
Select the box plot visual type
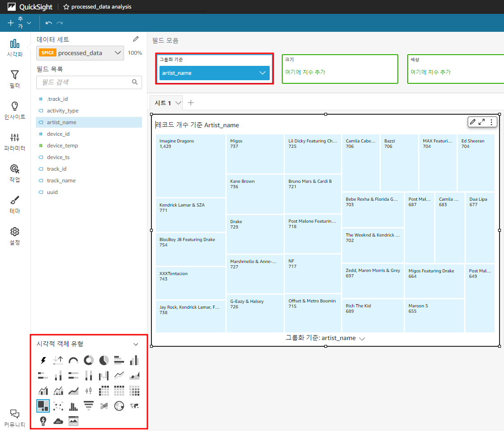(x=89, y=391)
